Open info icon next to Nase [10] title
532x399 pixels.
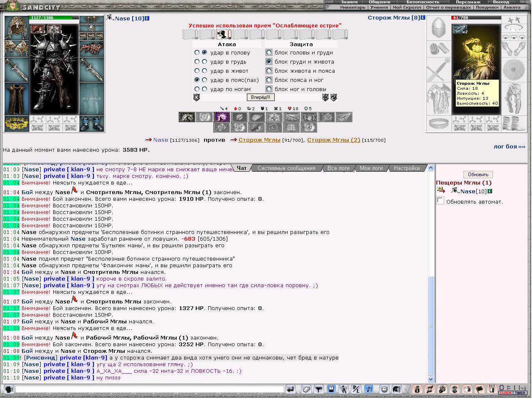click(147, 18)
